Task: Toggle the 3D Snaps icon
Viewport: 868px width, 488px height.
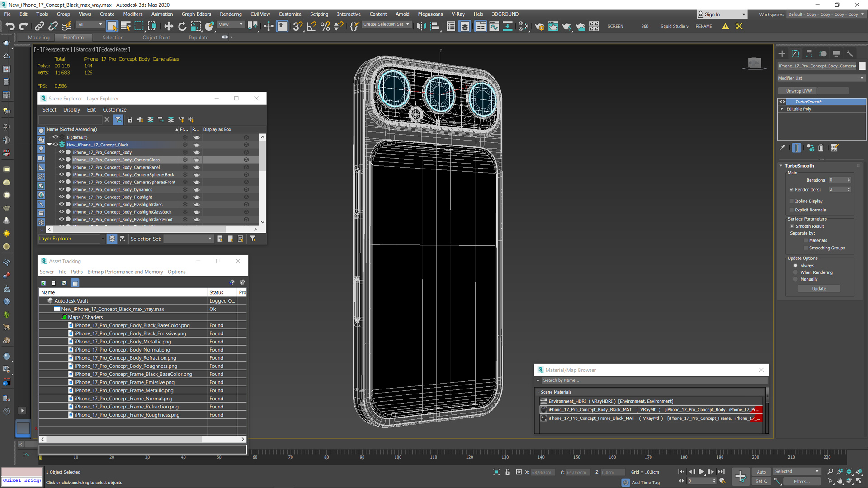Action: [297, 26]
